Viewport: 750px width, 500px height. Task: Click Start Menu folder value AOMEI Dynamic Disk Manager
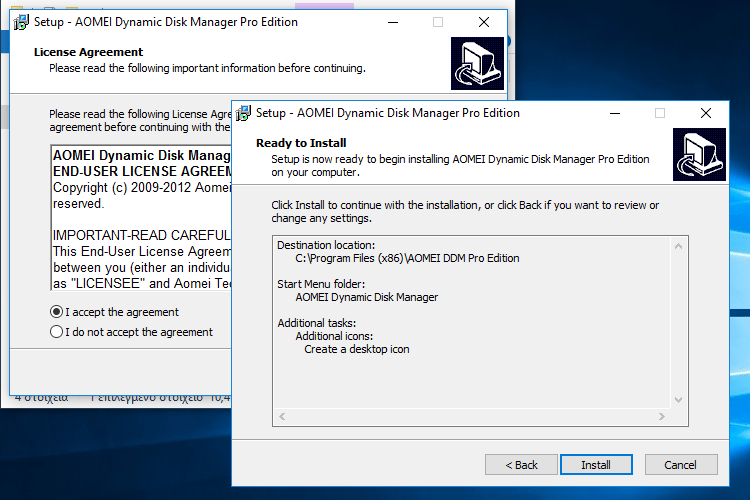[x=366, y=297]
